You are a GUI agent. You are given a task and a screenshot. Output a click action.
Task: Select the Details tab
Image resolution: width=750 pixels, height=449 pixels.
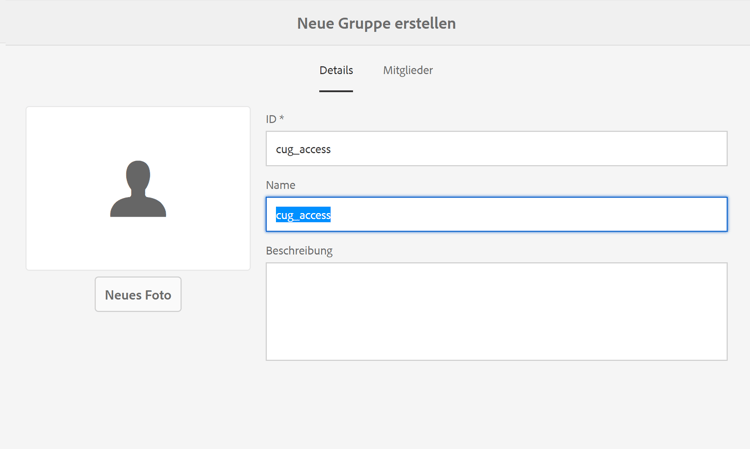point(336,70)
